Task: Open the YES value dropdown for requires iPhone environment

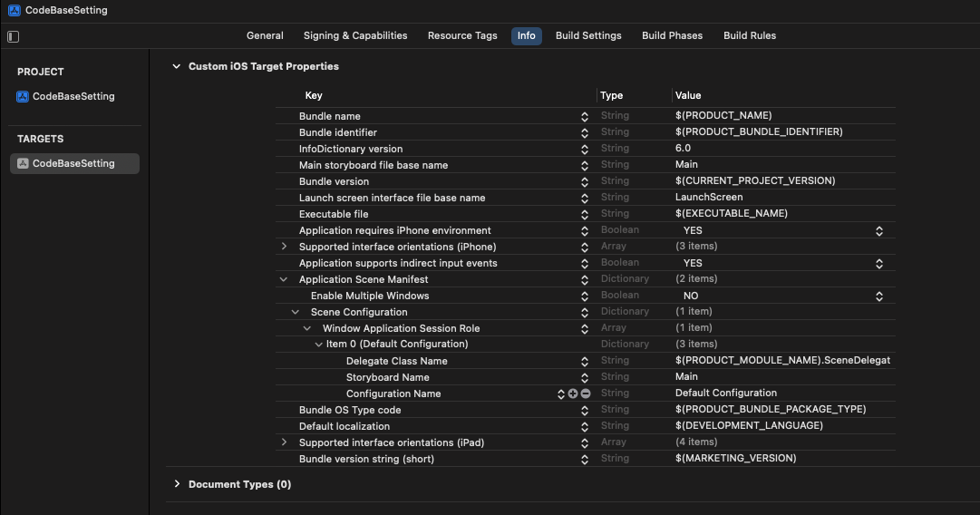Action: tap(879, 230)
